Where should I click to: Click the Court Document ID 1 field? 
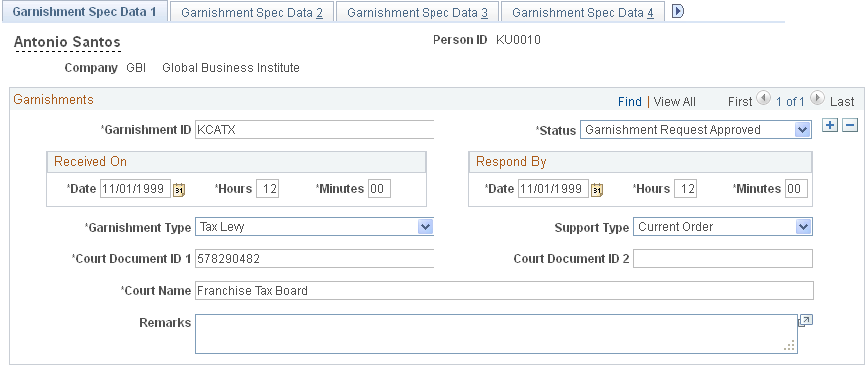click(315, 258)
